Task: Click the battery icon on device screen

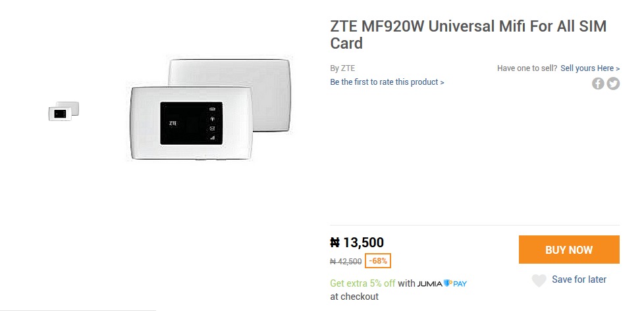Action: click(x=212, y=109)
